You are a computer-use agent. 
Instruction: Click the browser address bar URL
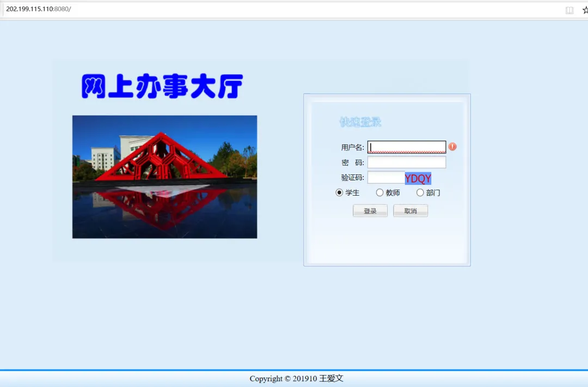pos(39,9)
